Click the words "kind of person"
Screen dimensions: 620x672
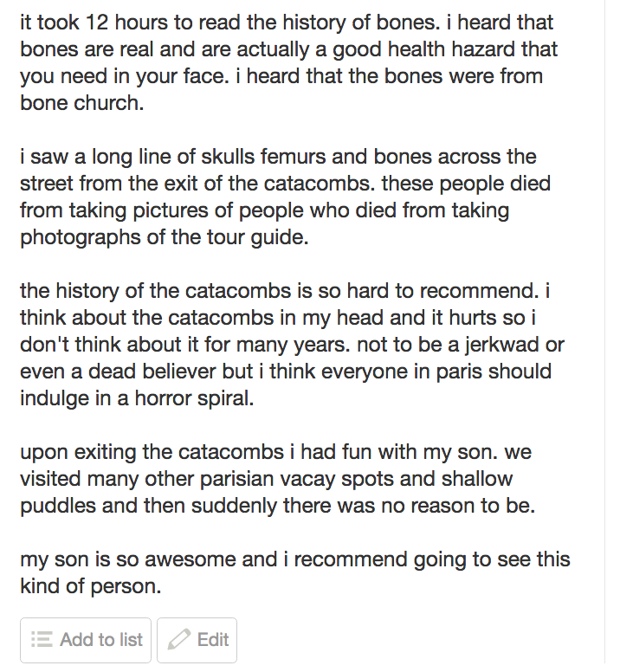(x=90, y=586)
